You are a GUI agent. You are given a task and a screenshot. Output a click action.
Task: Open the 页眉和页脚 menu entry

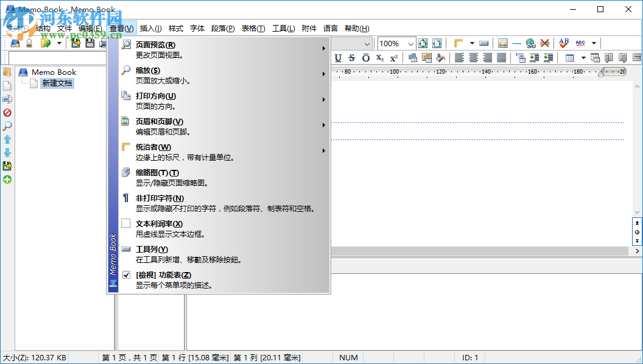coord(224,126)
